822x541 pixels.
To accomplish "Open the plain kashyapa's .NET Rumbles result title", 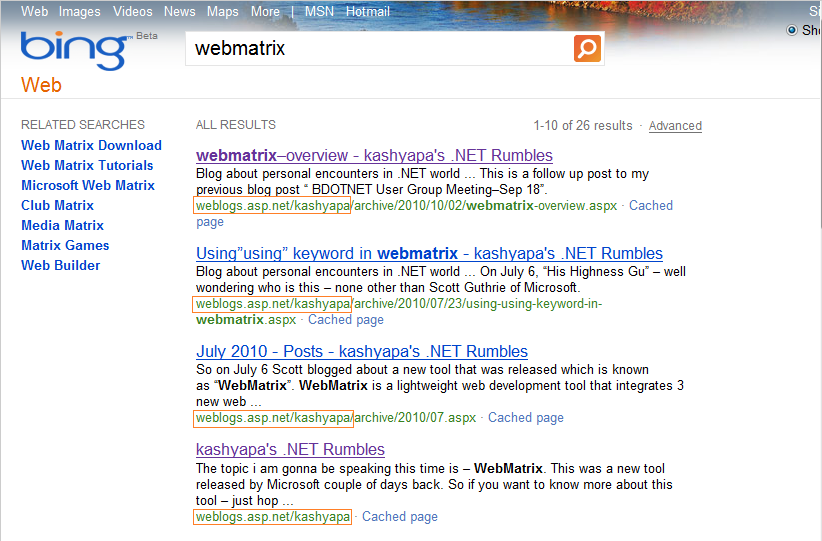I will [290, 449].
